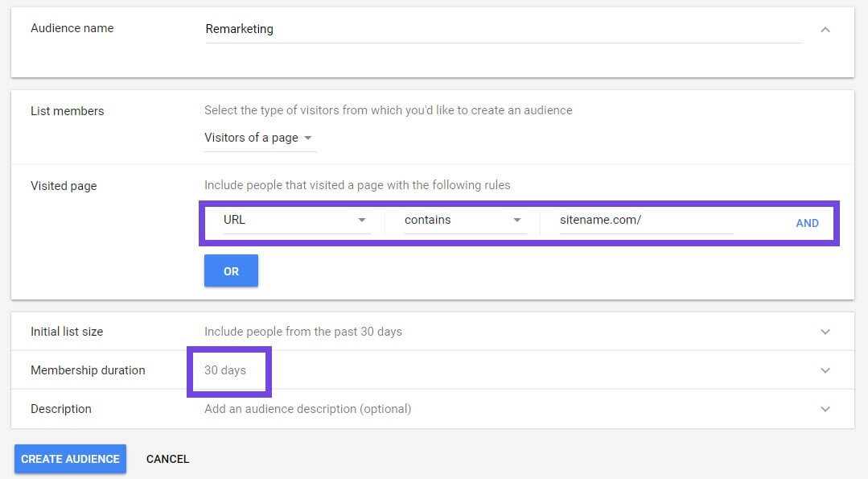868x479 pixels.
Task: Open the Visitors of a page dropdown
Action: click(x=260, y=138)
